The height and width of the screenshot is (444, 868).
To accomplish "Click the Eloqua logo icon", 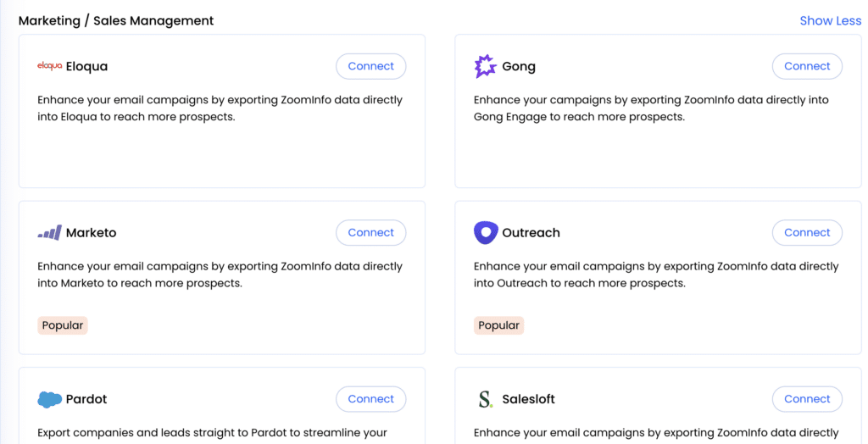I will coord(49,66).
